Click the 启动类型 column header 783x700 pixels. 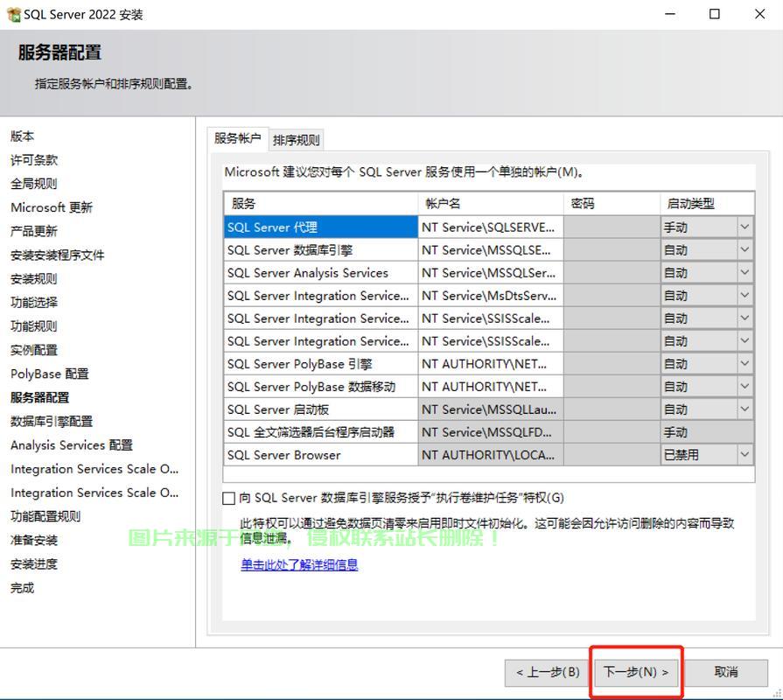pos(707,203)
